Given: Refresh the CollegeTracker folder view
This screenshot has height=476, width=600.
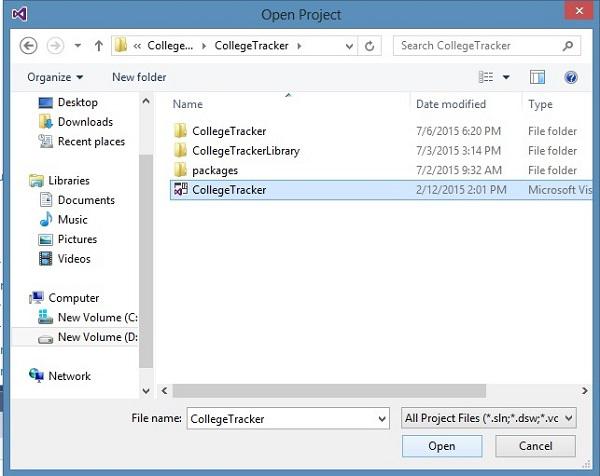Looking at the screenshot, I should coord(370,46).
